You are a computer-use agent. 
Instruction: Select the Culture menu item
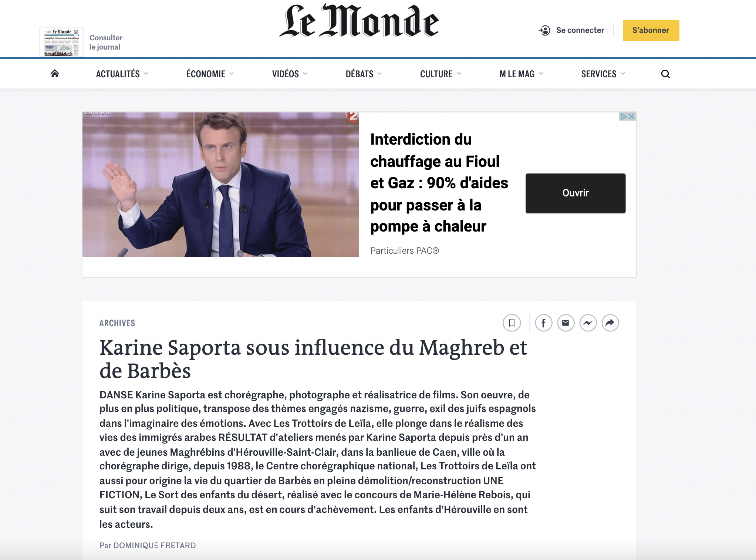[x=441, y=74]
